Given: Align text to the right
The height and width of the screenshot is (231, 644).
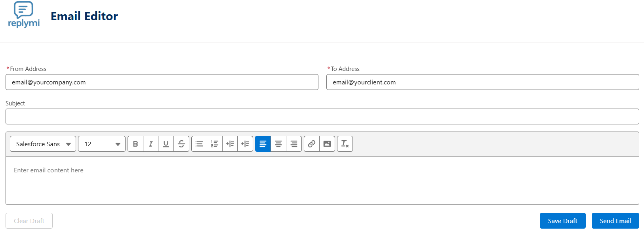Looking at the screenshot, I should 294,144.
